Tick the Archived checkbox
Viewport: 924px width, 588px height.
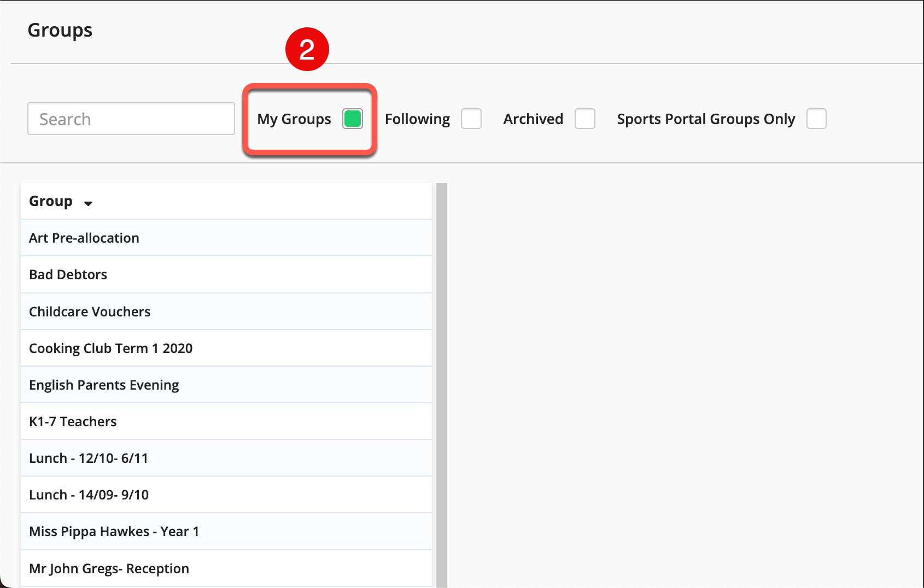[x=584, y=119]
